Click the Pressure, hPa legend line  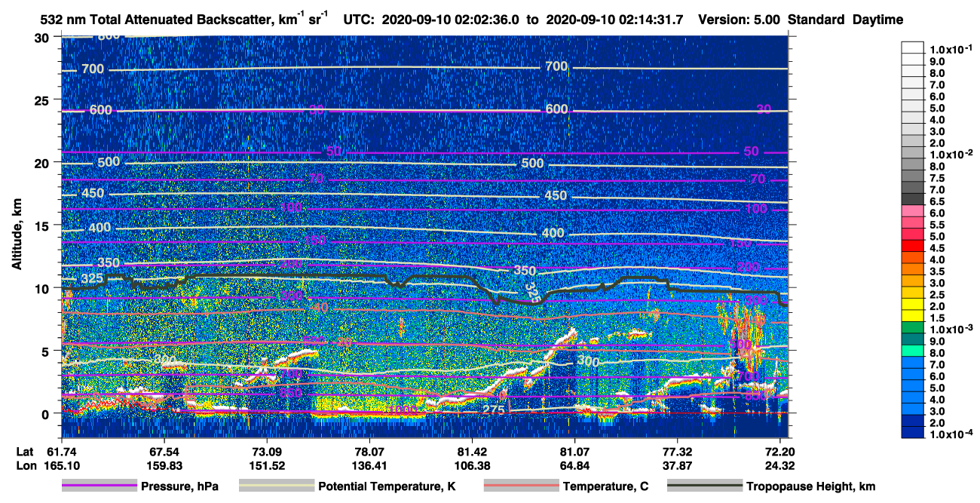pyautogui.click(x=99, y=486)
